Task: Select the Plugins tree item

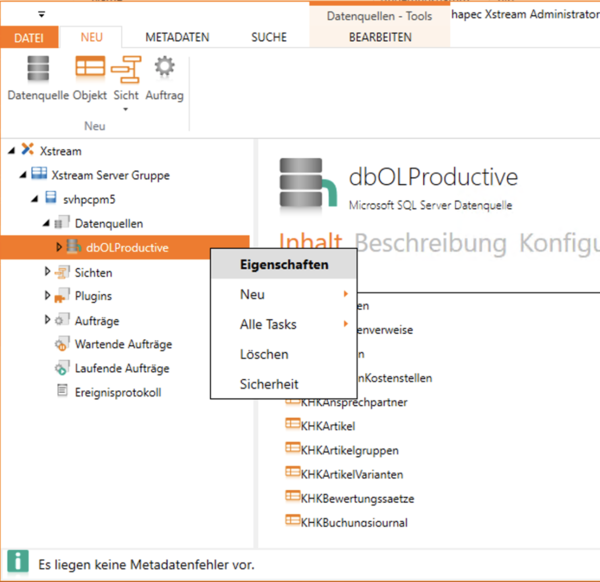Action: click(x=93, y=296)
